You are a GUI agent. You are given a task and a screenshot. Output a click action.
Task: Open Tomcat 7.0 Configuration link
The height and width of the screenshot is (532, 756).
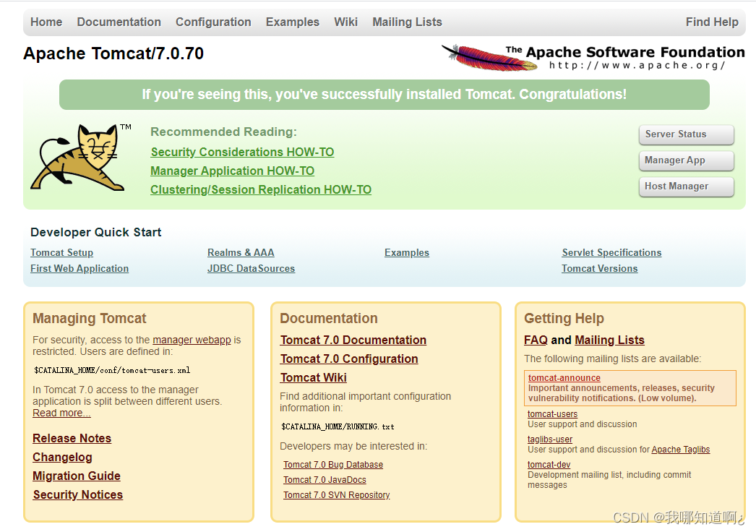349,359
